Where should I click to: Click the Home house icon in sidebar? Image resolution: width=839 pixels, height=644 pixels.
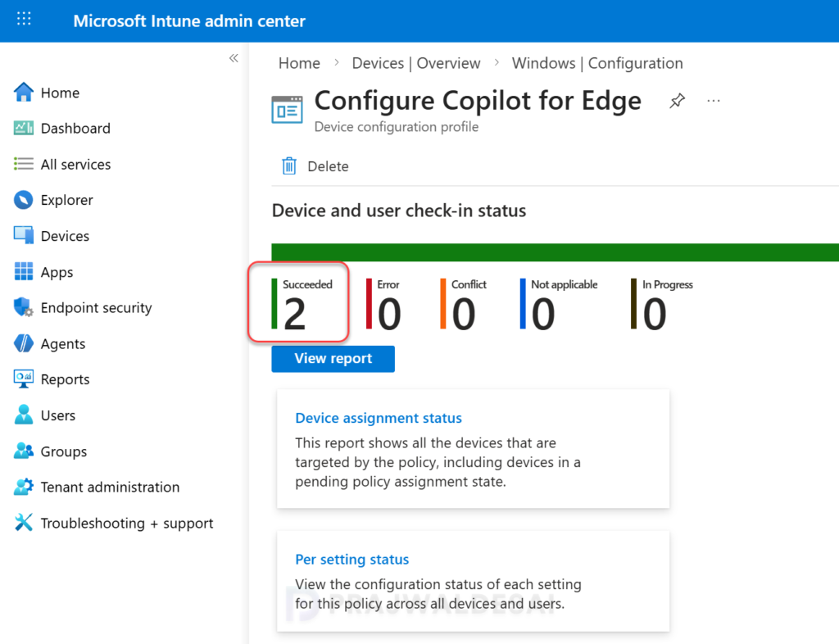coord(24,92)
